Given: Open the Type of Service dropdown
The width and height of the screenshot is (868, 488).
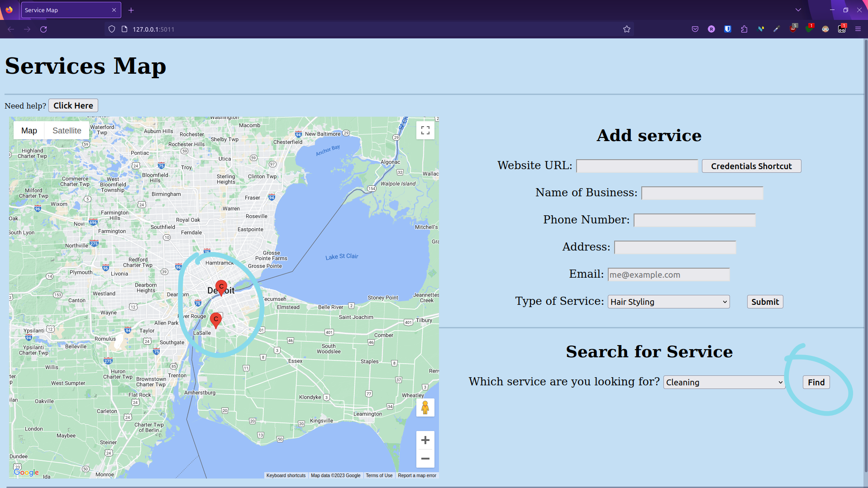Looking at the screenshot, I should (669, 302).
